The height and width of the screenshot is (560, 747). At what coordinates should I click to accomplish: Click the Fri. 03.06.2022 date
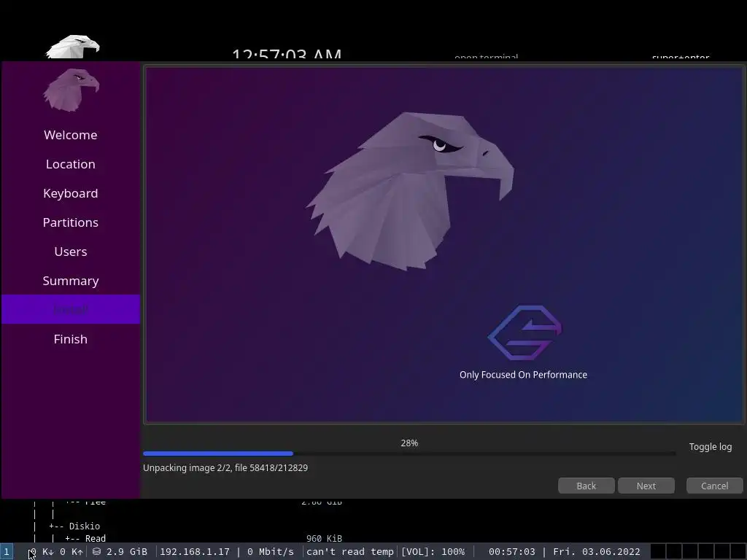pyautogui.click(x=597, y=551)
